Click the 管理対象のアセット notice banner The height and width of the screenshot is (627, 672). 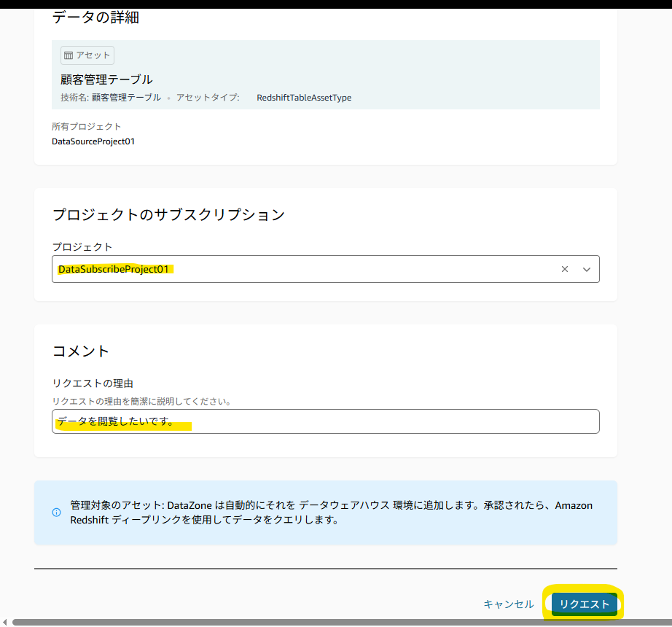point(324,513)
